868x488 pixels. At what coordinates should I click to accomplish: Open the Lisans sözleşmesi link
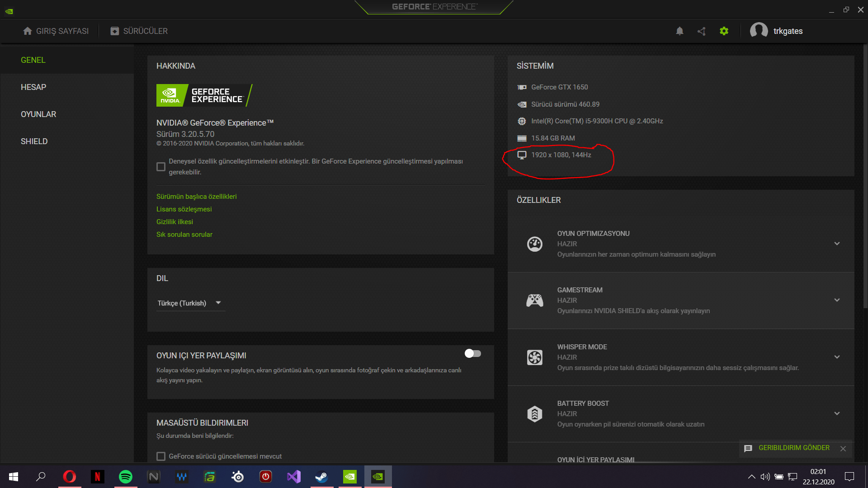tap(184, 209)
